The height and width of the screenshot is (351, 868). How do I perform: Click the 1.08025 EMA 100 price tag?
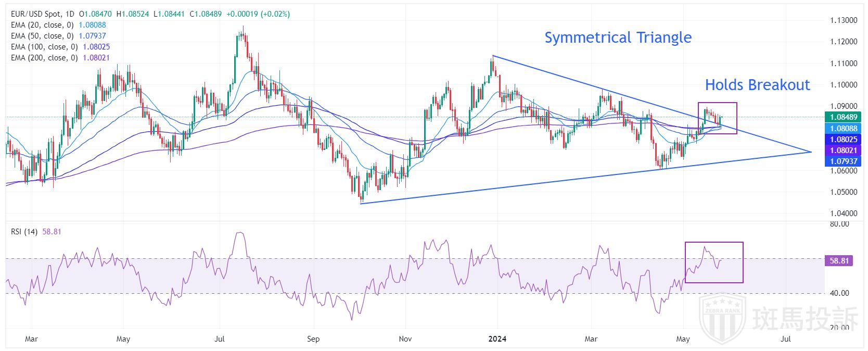pos(843,139)
